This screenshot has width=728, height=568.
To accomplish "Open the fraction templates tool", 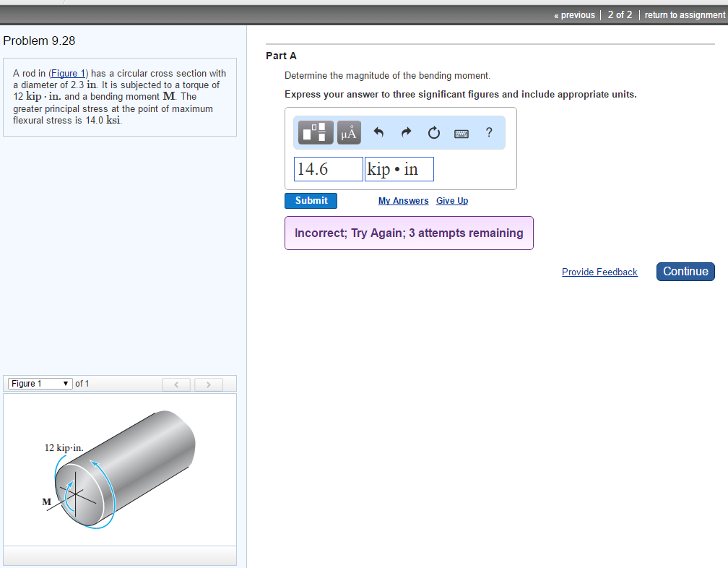I will point(316,133).
